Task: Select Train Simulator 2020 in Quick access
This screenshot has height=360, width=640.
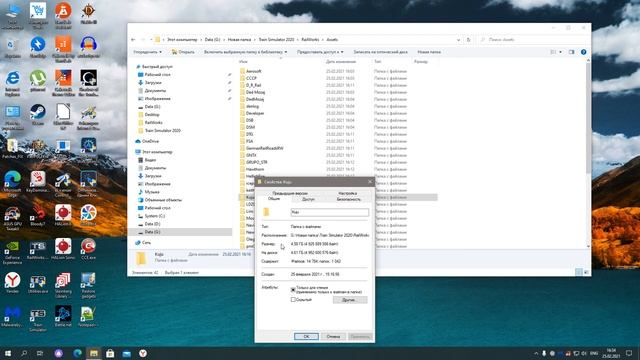Action: click(x=162, y=131)
